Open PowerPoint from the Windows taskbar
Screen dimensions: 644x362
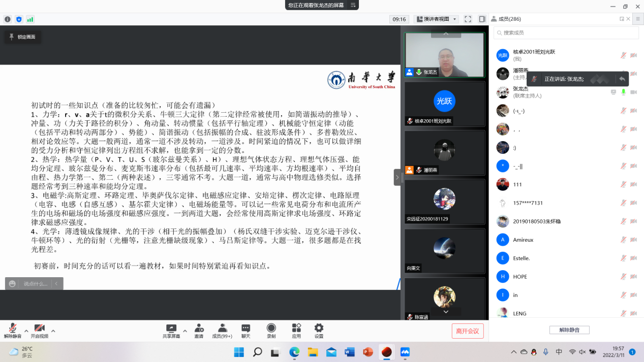point(368,352)
